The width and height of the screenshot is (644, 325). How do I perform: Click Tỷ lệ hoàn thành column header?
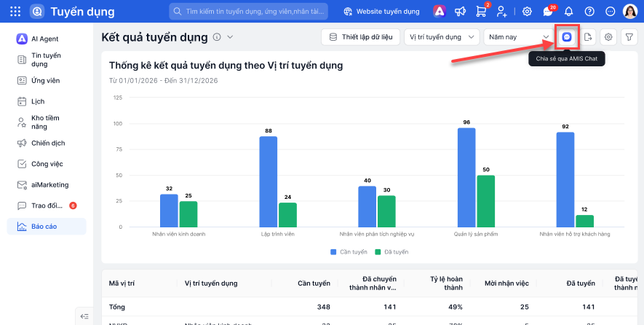click(445, 283)
